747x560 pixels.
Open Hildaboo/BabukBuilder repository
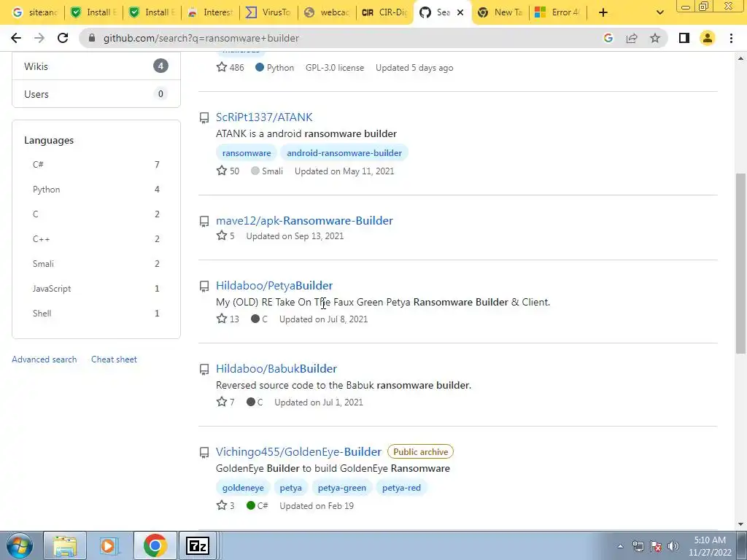pos(276,368)
